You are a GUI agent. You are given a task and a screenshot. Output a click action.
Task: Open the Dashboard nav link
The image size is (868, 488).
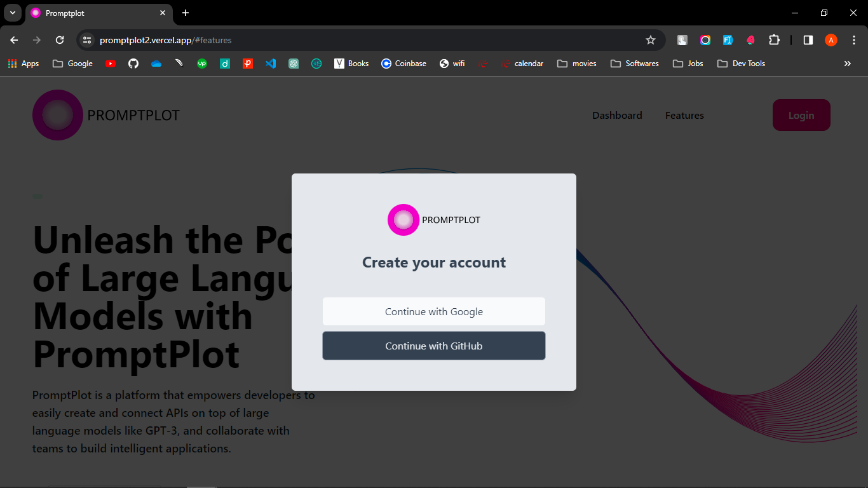tap(617, 115)
